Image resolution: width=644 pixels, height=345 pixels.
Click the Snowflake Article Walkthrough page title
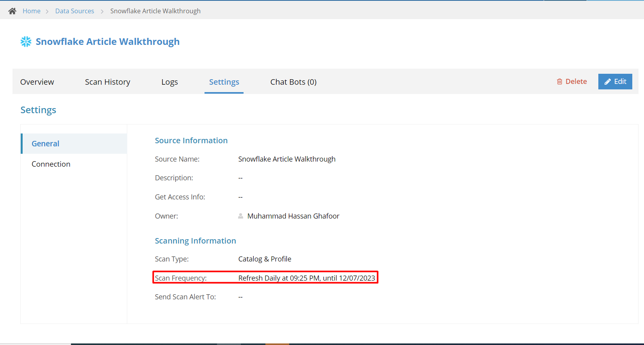(x=108, y=42)
